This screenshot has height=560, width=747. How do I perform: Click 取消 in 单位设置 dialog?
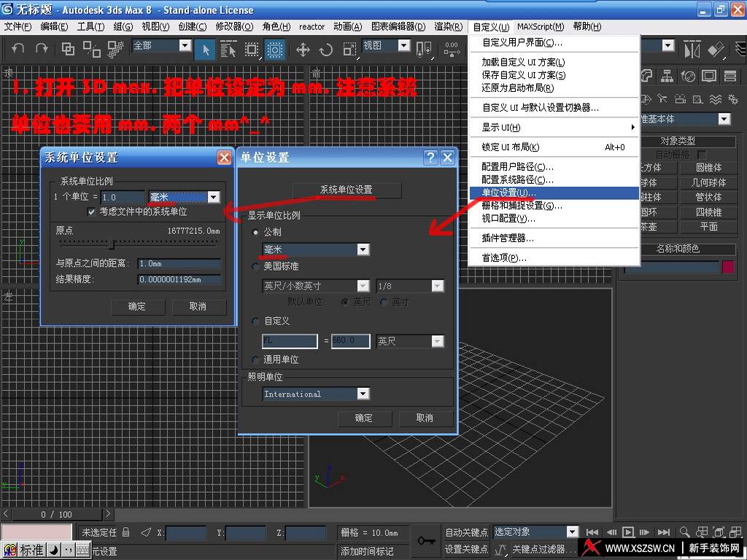click(425, 418)
